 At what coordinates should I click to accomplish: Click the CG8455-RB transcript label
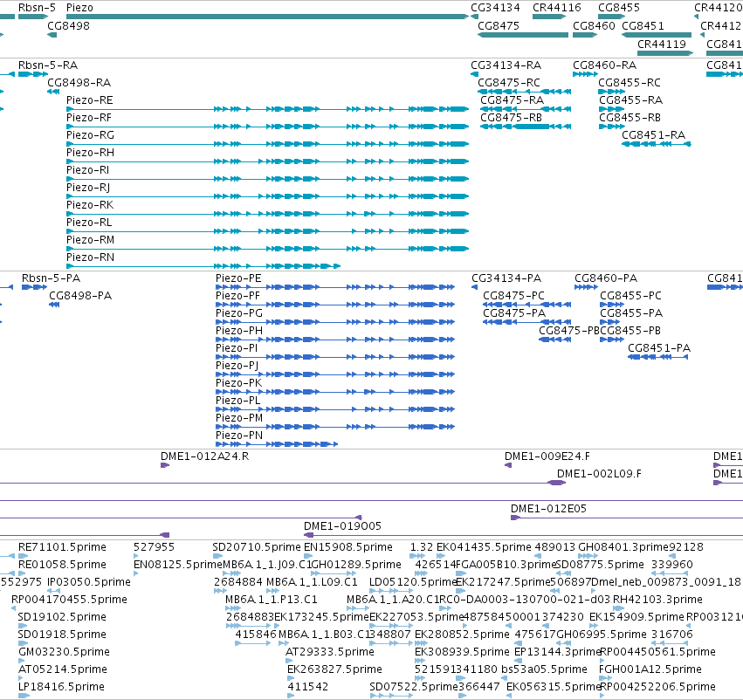click(x=629, y=118)
